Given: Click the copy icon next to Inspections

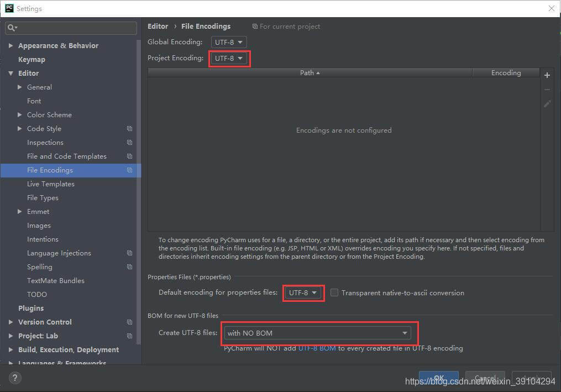Looking at the screenshot, I should pyautogui.click(x=129, y=143).
